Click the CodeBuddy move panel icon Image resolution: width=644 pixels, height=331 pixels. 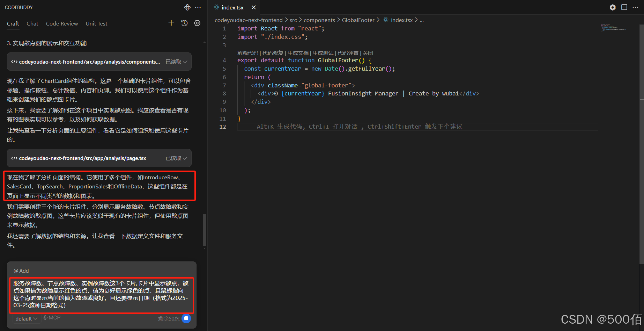coord(187,7)
